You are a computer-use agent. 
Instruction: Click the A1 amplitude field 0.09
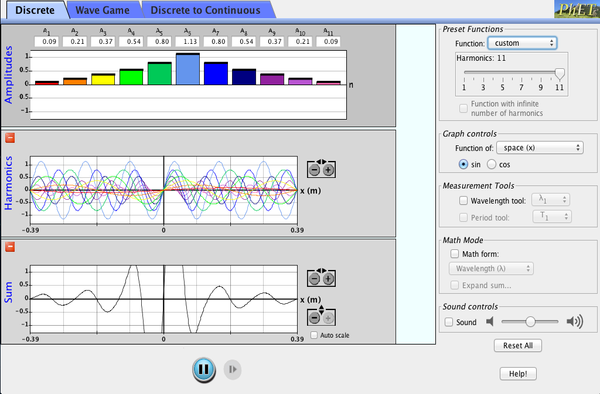tap(47, 41)
